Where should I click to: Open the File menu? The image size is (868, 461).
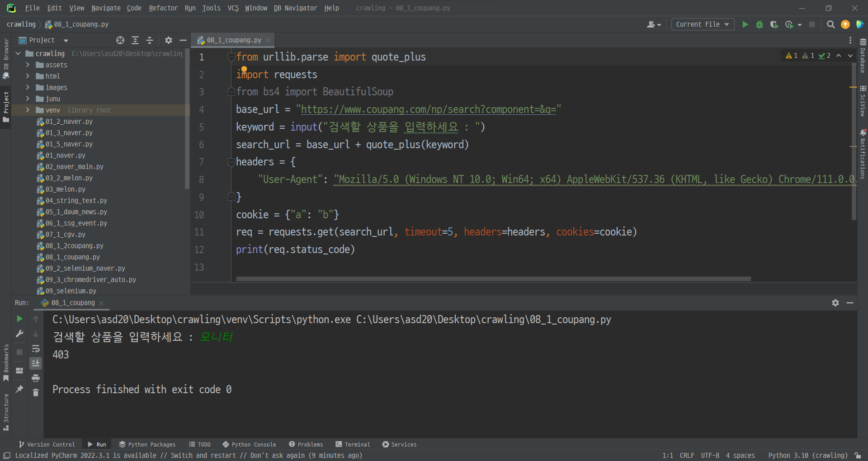tap(32, 8)
